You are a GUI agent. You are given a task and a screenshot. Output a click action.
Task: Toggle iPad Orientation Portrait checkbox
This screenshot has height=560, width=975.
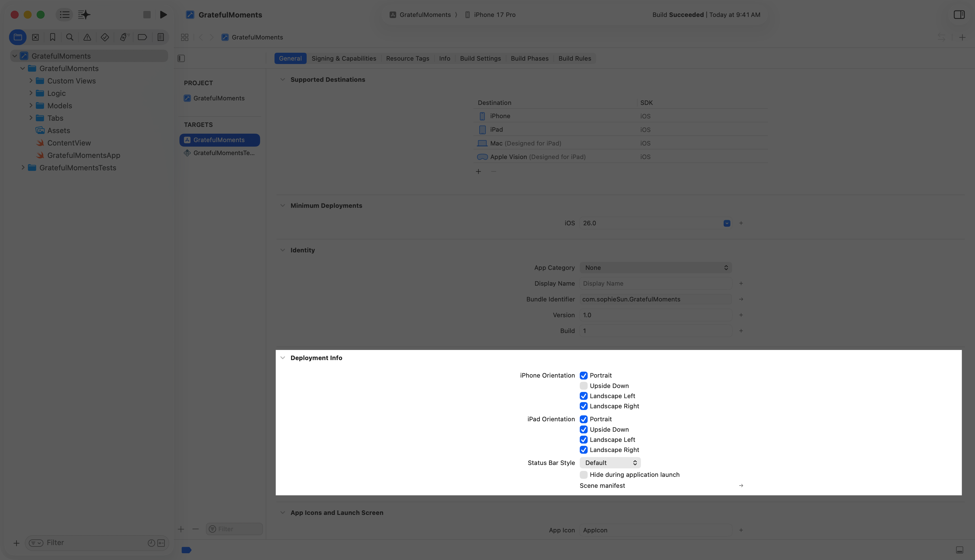pyautogui.click(x=584, y=419)
